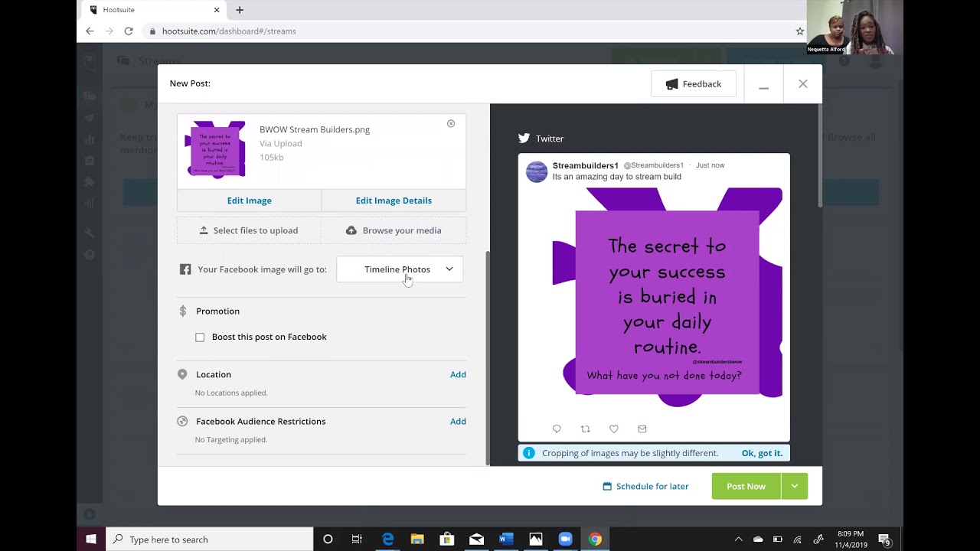Open the Microsoft Store taskbar icon
The width and height of the screenshot is (980, 551).
[x=446, y=540]
